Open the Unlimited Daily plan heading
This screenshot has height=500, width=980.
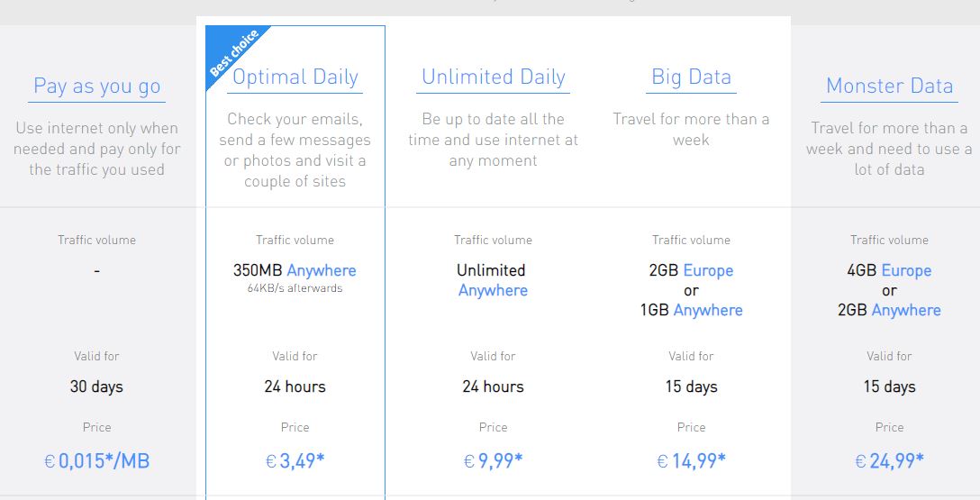pyautogui.click(x=494, y=77)
